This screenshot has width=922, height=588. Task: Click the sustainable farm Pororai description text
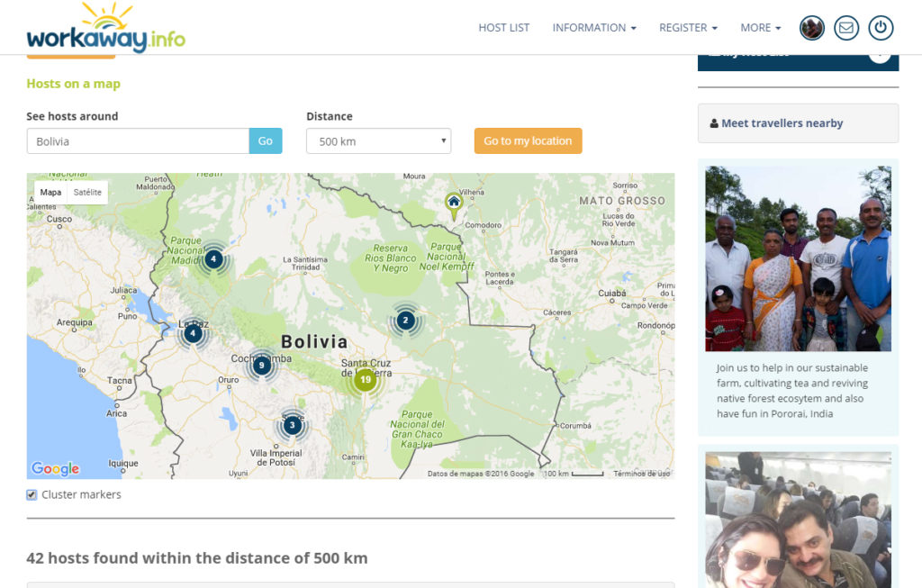(x=792, y=391)
